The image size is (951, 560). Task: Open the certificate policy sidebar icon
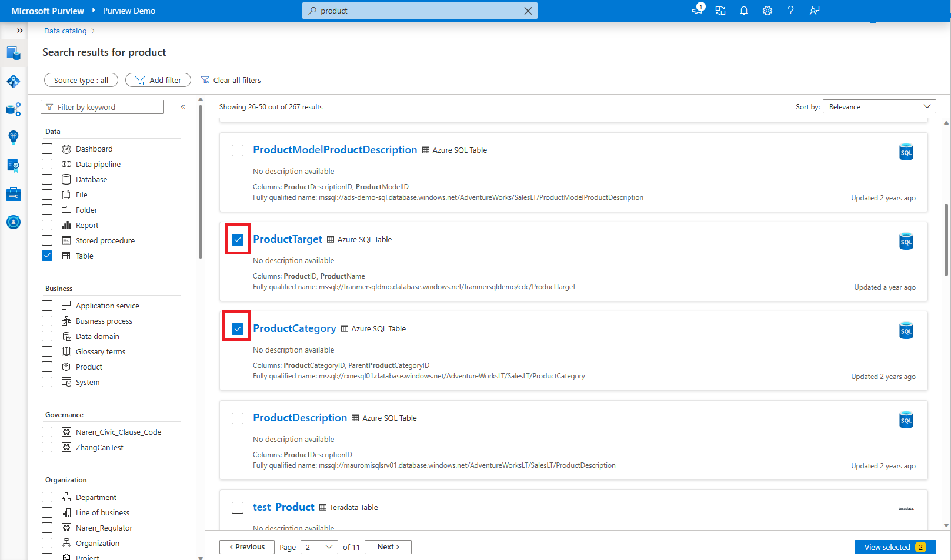pos(14,166)
